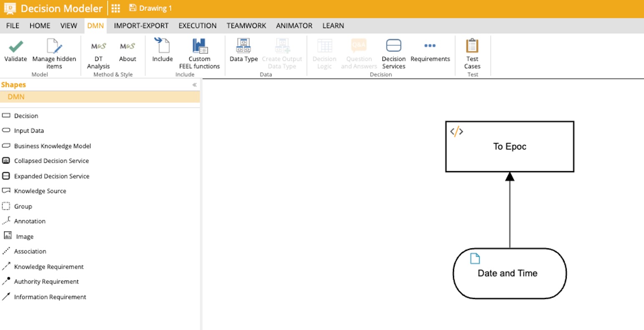
Task: Select the Business Knowledge Model shape
Action: tap(52, 146)
